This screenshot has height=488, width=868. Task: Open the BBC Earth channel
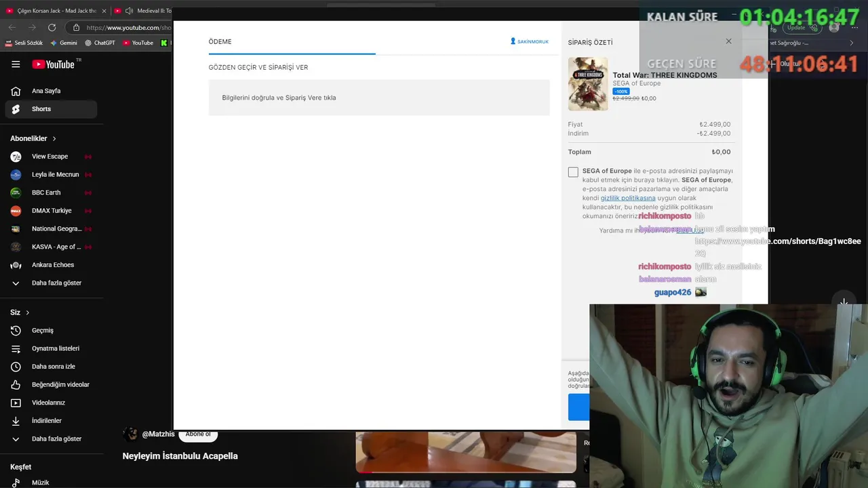tap(51, 192)
